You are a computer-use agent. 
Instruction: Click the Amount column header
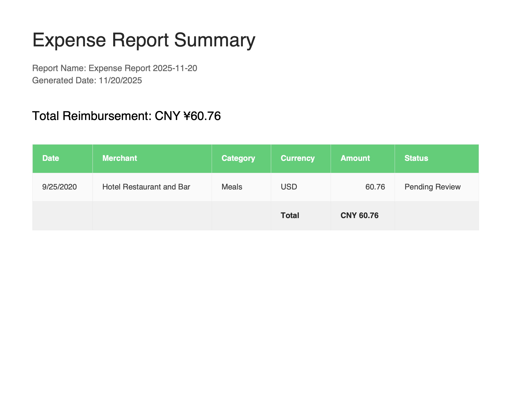coord(355,158)
